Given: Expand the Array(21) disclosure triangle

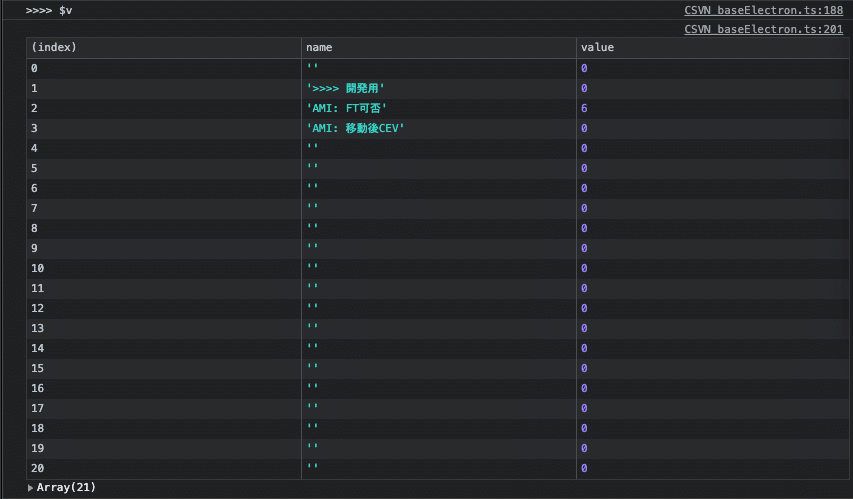Looking at the screenshot, I should tap(30, 488).
